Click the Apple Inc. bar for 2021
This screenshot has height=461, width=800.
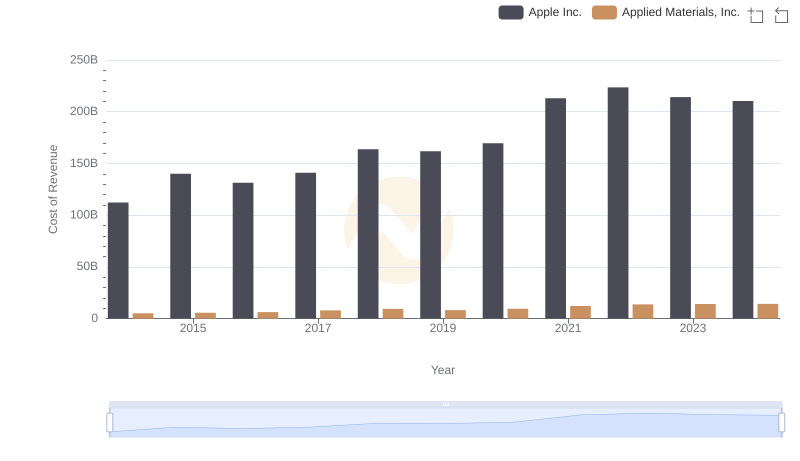pos(556,209)
